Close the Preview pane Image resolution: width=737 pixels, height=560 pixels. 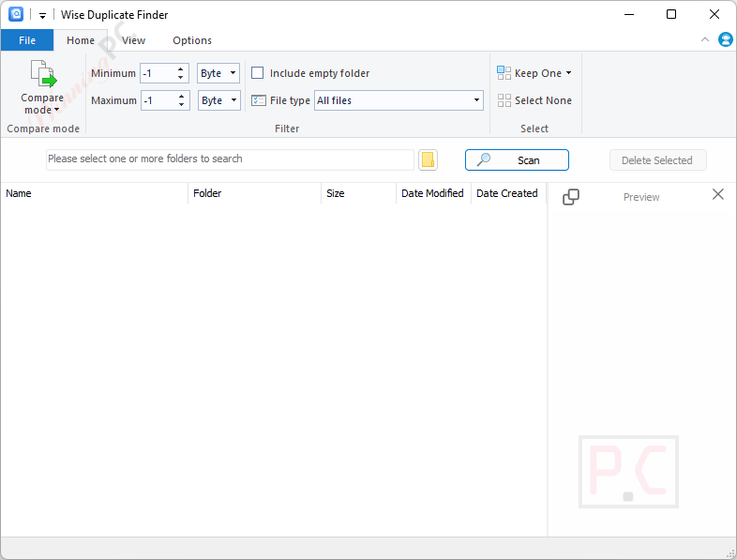click(717, 194)
